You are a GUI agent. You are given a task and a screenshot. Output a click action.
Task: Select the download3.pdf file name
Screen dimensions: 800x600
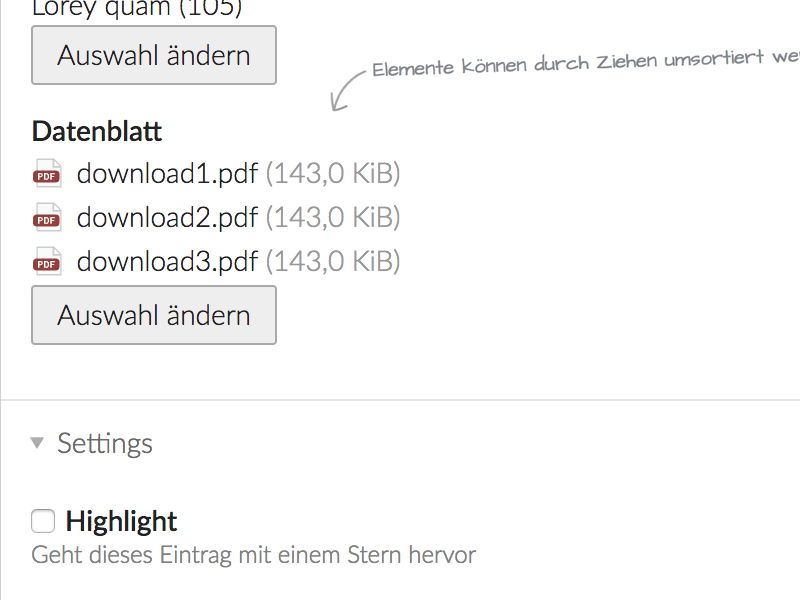pyautogui.click(x=167, y=261)
